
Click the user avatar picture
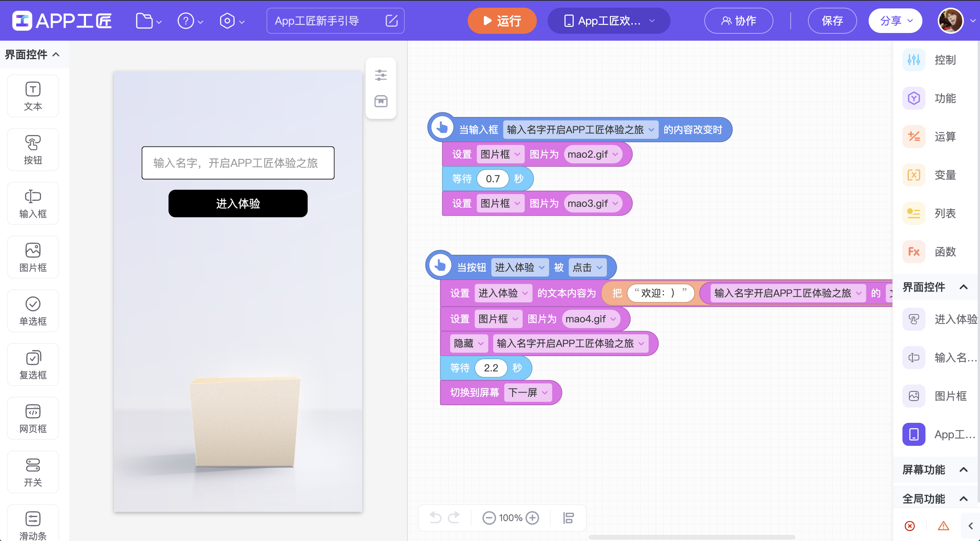(950, 21)
